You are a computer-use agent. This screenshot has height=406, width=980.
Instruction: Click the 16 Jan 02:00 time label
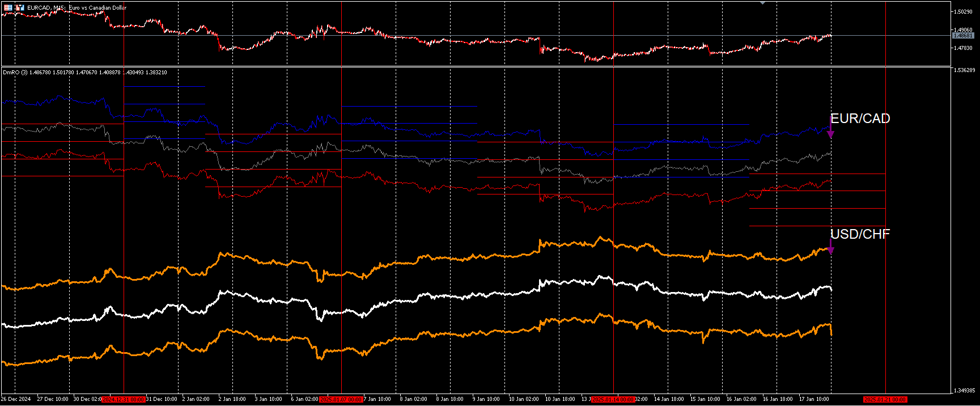click(741, 399)
